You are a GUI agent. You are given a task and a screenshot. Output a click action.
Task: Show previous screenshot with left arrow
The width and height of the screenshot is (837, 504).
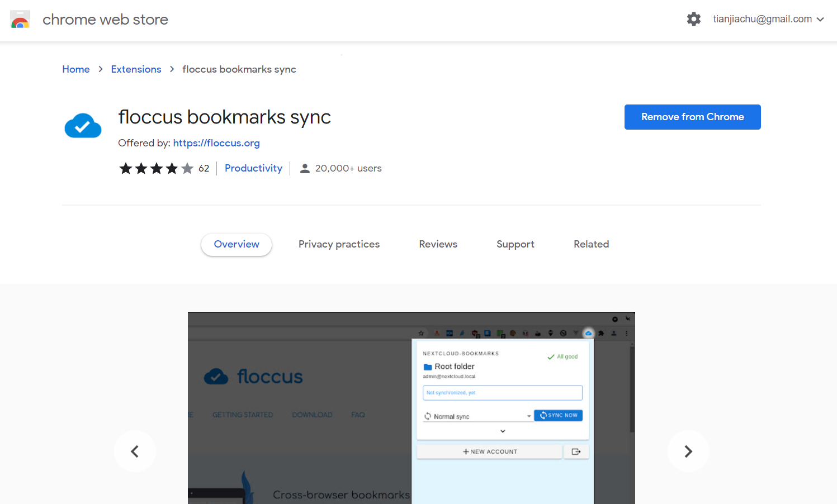point(135,451)
